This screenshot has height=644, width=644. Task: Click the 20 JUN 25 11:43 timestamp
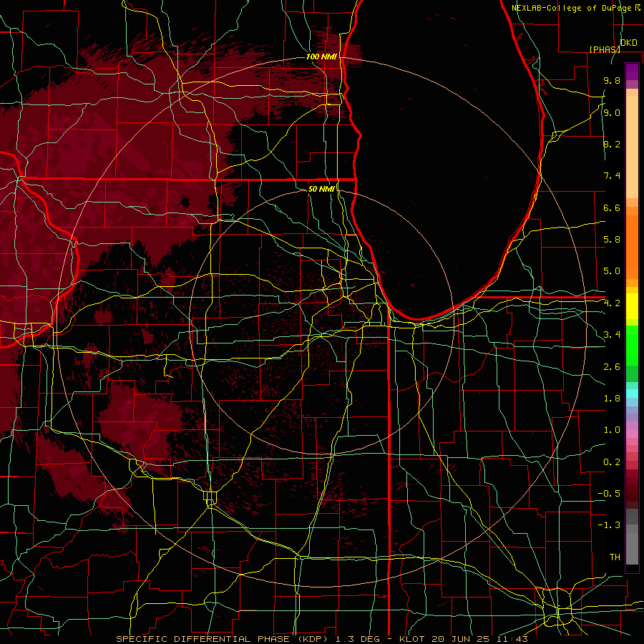482,639
